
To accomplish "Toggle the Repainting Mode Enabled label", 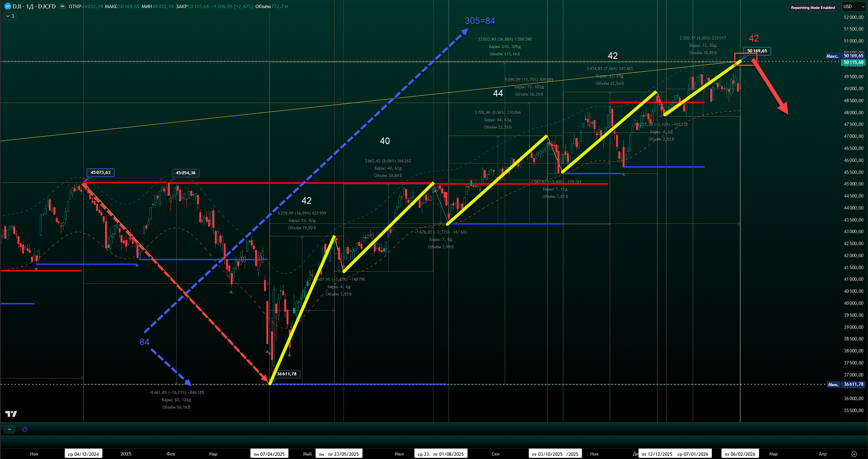I will click(x=813, y=7).
